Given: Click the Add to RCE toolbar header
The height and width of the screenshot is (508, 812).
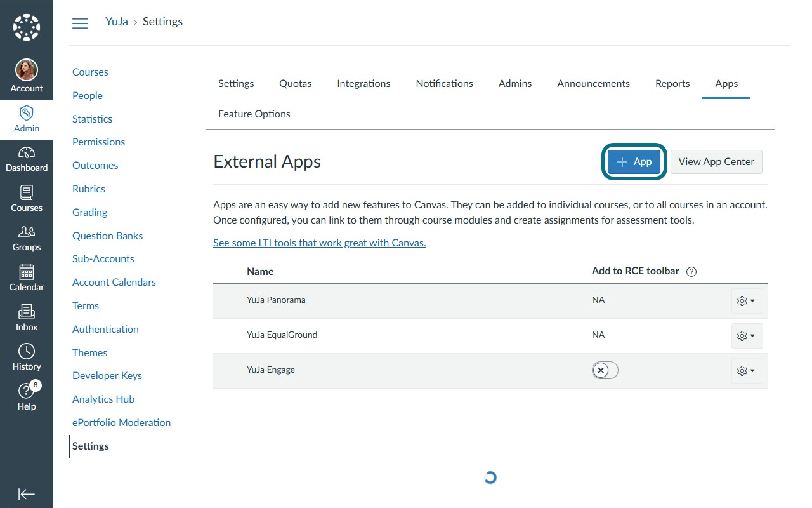Looking at the screenshot, I should (636, 271).
